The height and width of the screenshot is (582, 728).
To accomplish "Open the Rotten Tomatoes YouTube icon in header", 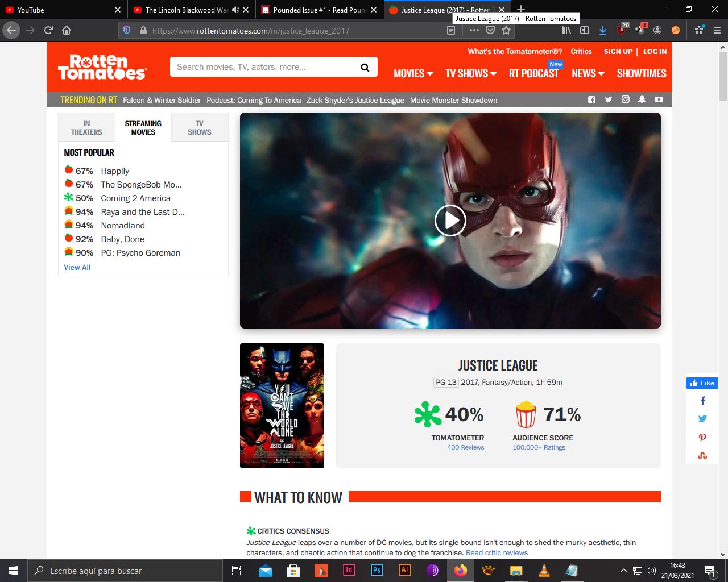I will coord(659,99).
